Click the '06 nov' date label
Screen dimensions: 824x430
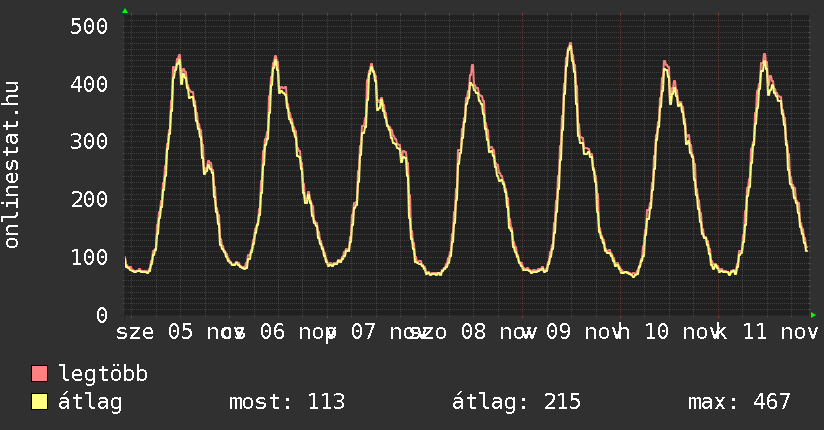click(x=285, y=331)
